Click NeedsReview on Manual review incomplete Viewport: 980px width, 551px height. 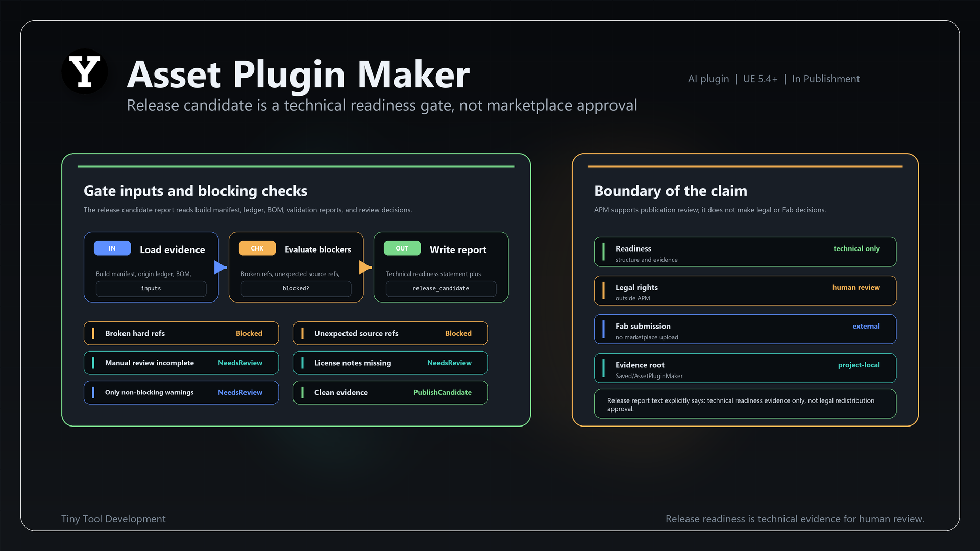click(240, 363)
